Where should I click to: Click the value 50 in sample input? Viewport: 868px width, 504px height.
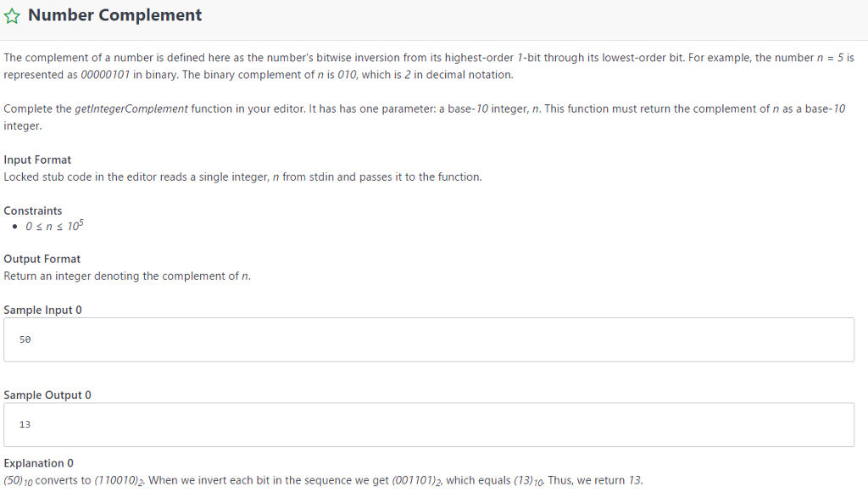coord(25,339)
